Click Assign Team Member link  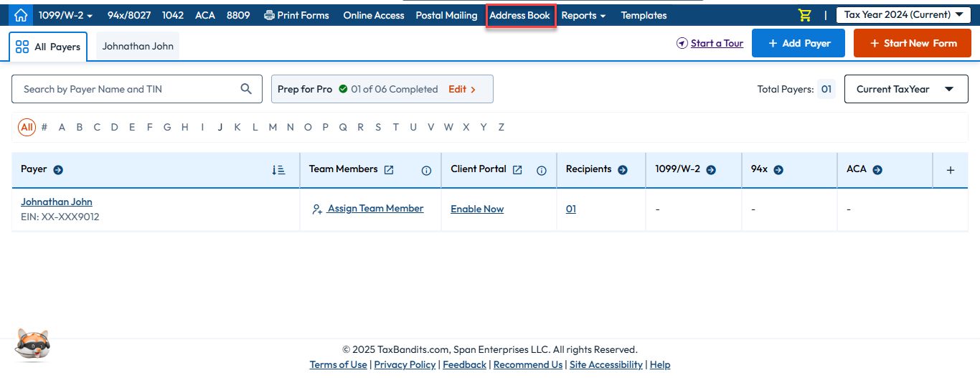(367, 209)
